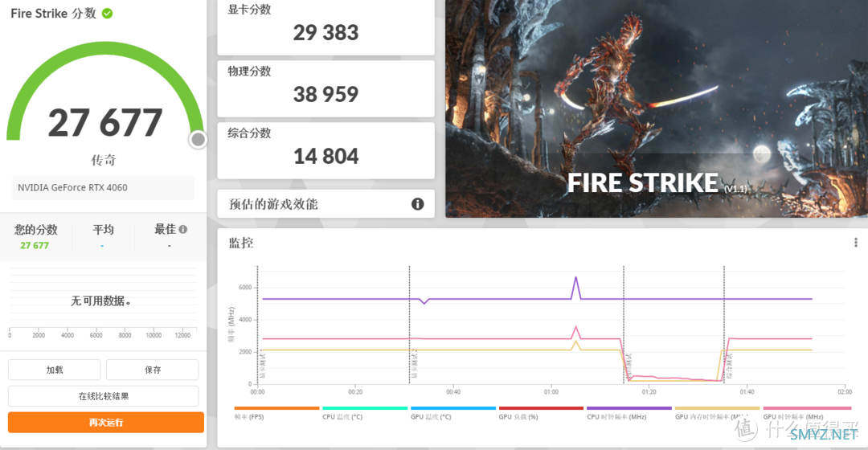Image resolution: width=868 pixels, height=450 pixels.
Task: Click the 加载 button
Action: point(55,370)
